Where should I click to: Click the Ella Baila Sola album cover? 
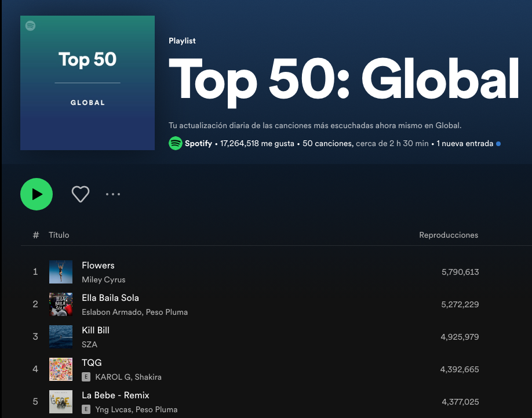(61, 304)
